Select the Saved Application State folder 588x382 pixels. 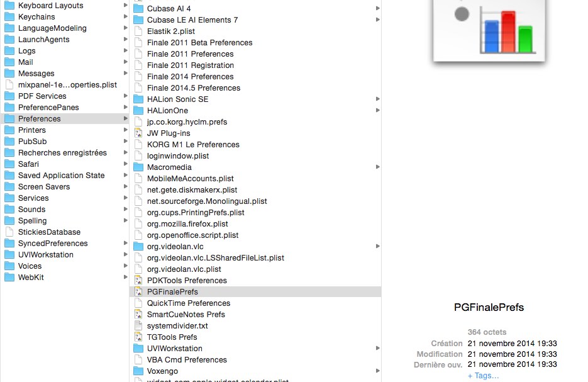click(x=61, y=176)
